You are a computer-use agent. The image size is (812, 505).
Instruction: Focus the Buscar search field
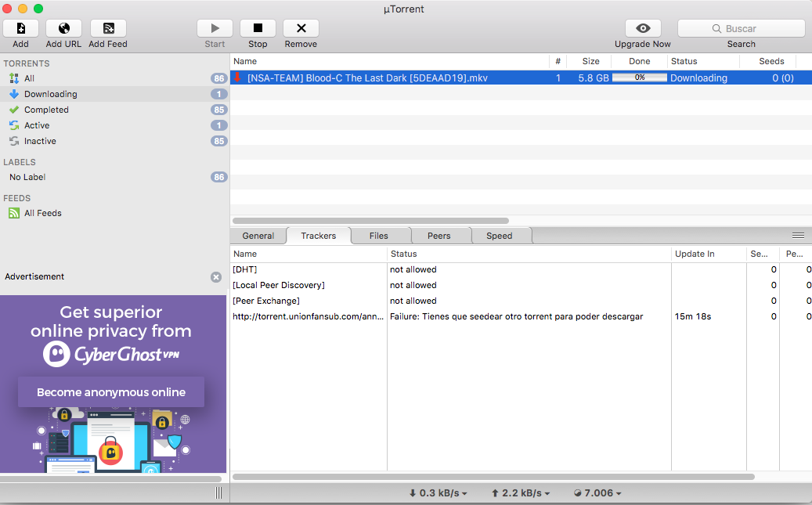741,28
